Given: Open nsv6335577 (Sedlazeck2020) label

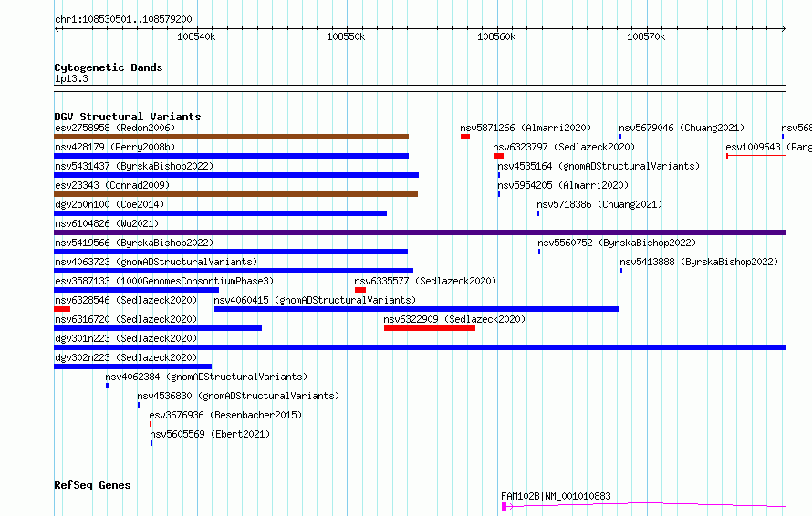Looking at the screenshot, I should [x=425, y=281].
